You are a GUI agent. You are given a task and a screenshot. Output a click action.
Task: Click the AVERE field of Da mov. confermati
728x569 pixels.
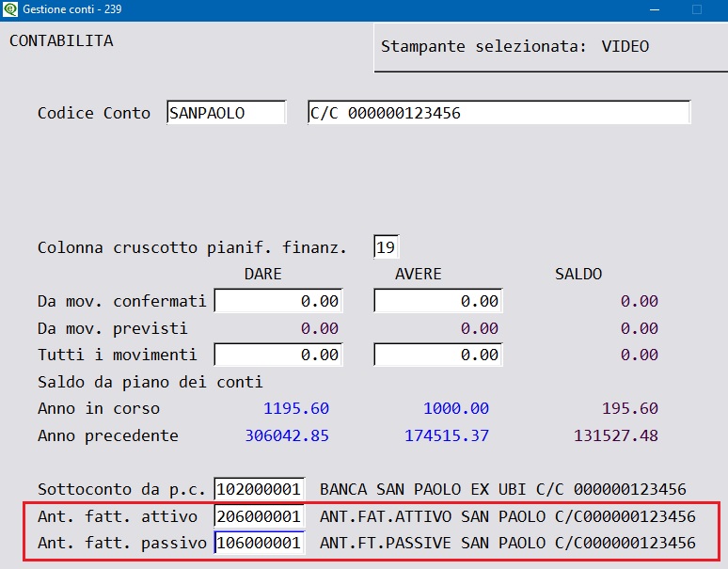point(438,301)
